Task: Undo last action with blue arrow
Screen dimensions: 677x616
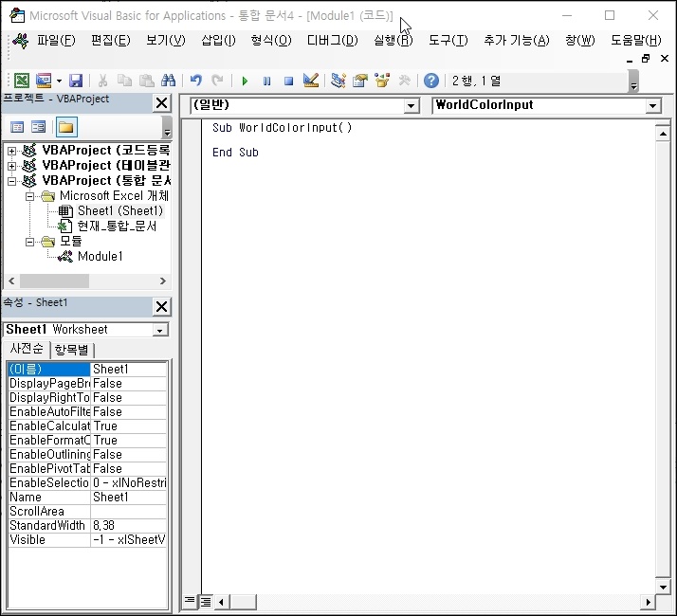Action: click(196, 81)
